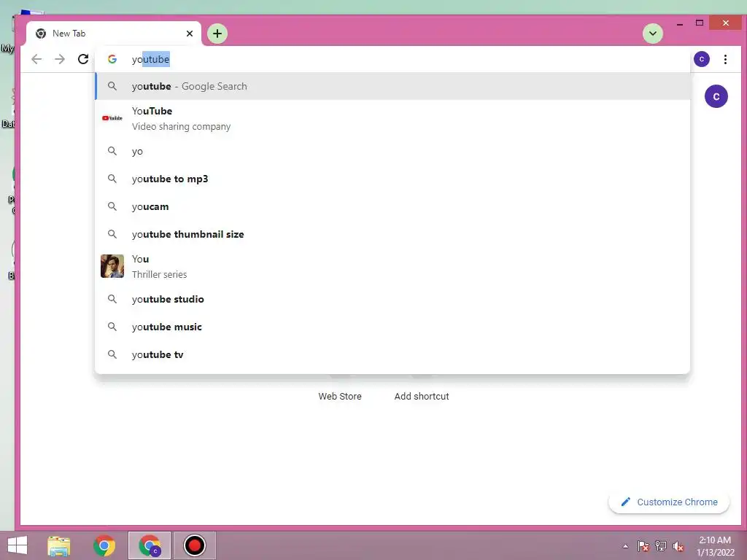Open Google Chrome from the taskbar

tap(104, 545)
